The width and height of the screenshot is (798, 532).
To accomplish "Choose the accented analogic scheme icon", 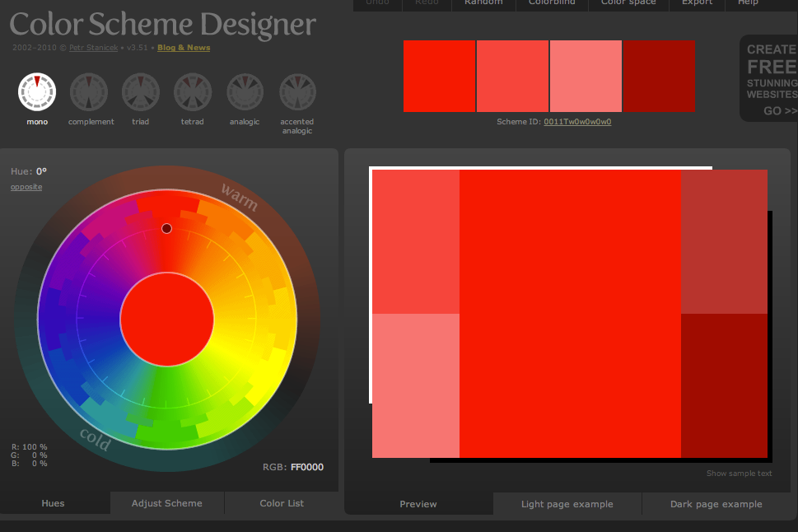I will [298, 92].
